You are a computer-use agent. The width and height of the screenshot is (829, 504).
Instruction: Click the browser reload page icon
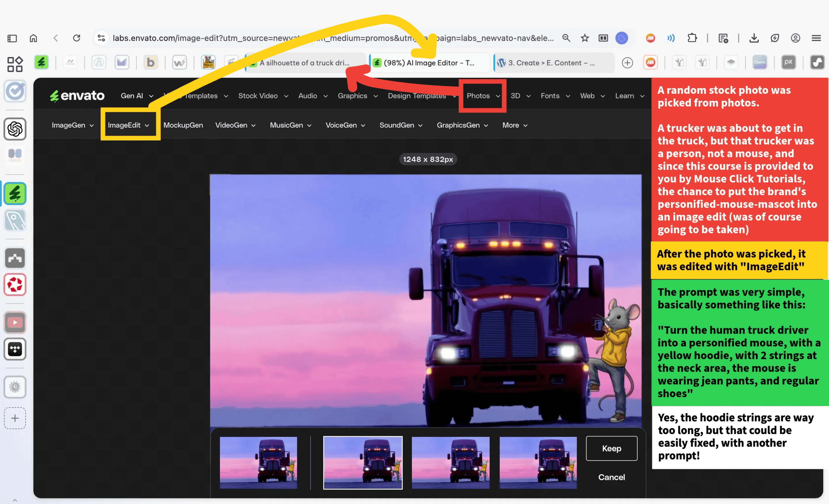77,38
